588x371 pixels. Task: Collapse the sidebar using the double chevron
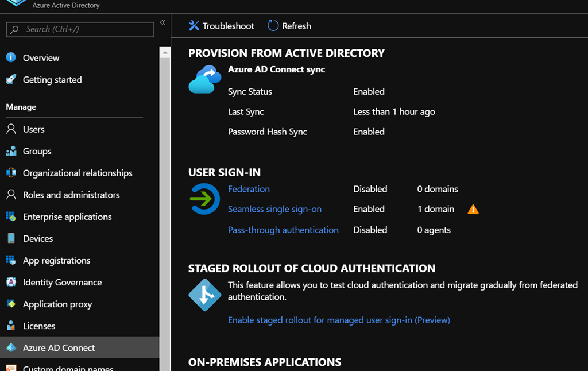[x=163, y=22]
